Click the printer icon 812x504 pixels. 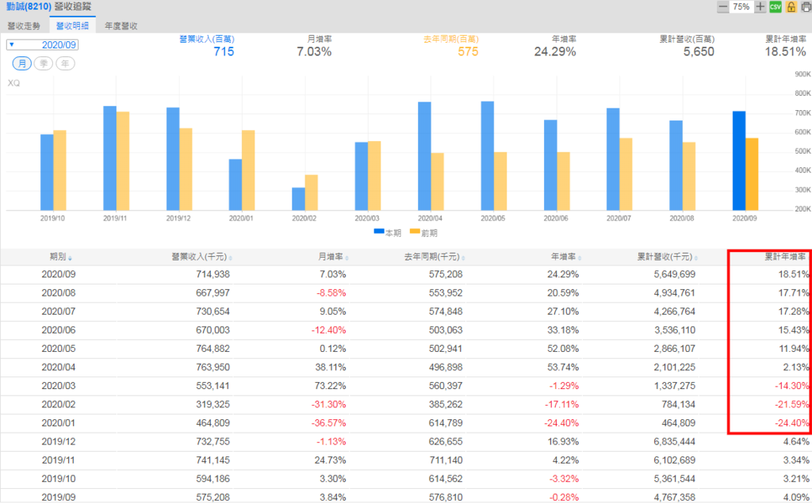(x=806, y=6)
